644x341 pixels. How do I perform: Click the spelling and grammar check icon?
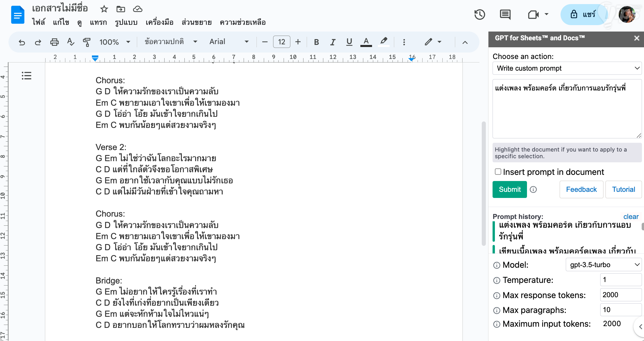coord(70,42)
